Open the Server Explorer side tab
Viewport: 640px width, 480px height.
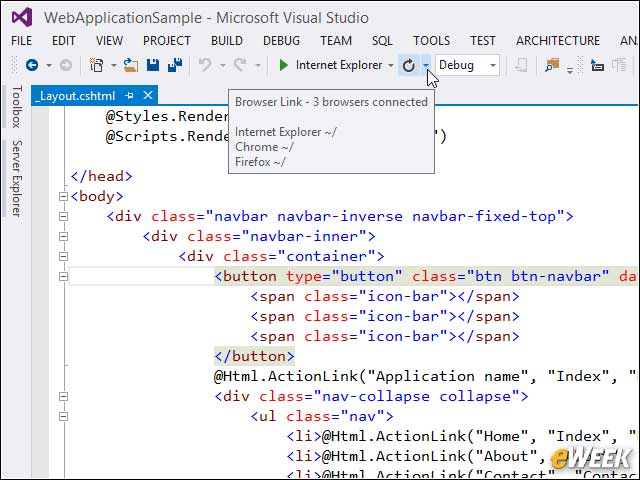coord(16,178)
